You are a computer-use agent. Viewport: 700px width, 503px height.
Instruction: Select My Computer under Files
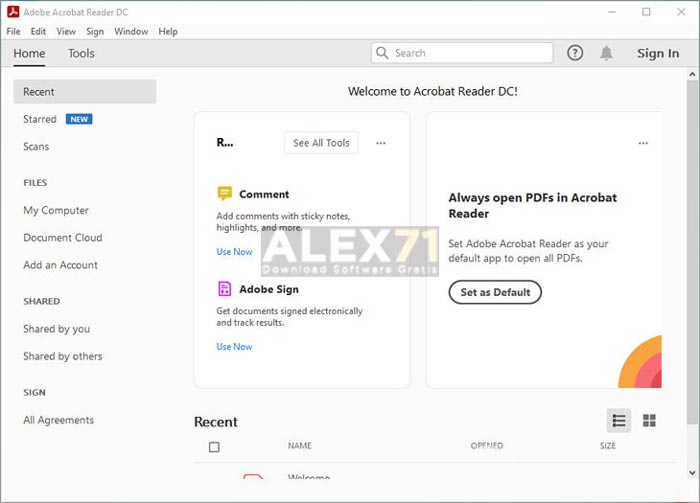(56, 210)
